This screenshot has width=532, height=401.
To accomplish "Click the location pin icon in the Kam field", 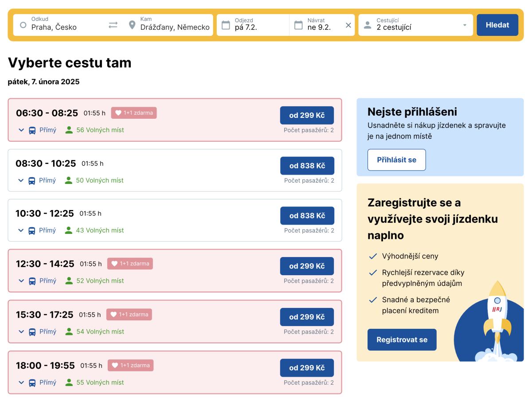I will pos(132,25).
